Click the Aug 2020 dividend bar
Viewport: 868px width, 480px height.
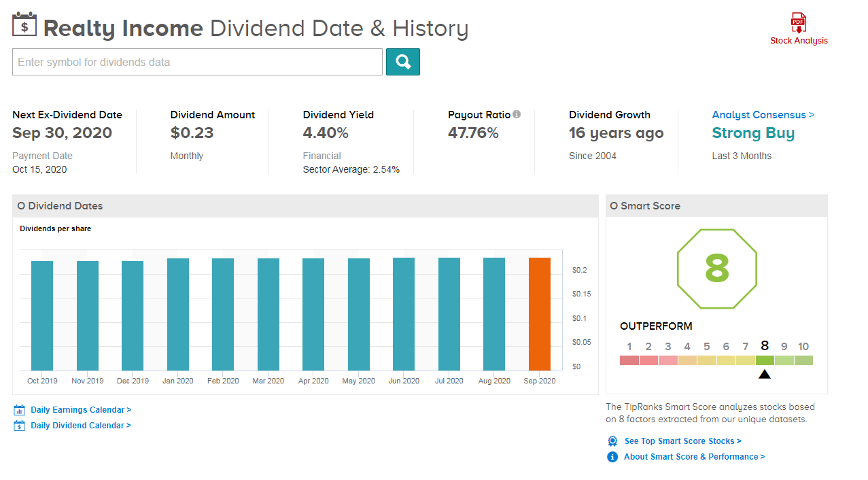tap(494, 314)
